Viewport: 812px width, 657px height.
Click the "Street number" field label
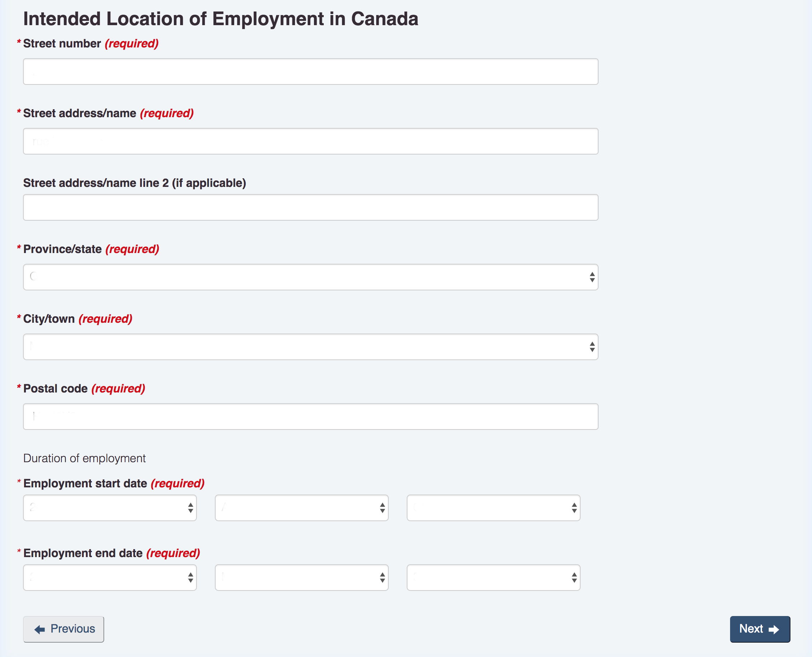62,43
